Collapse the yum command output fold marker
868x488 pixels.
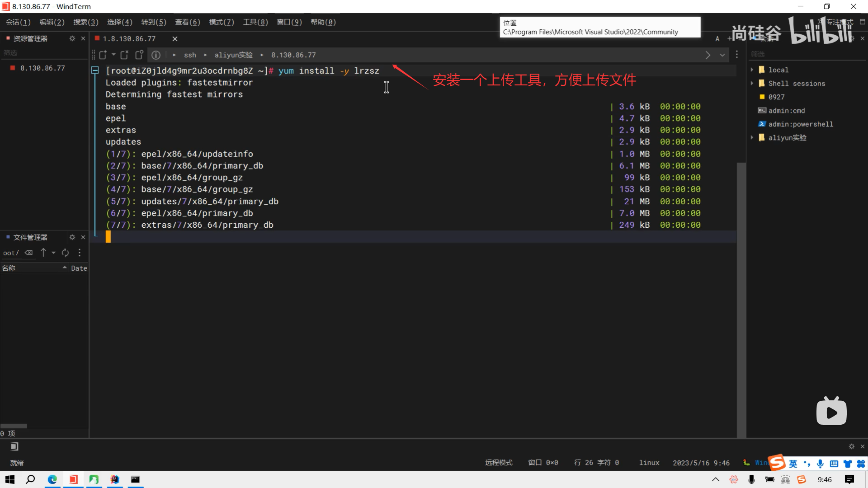coord(95,70)
